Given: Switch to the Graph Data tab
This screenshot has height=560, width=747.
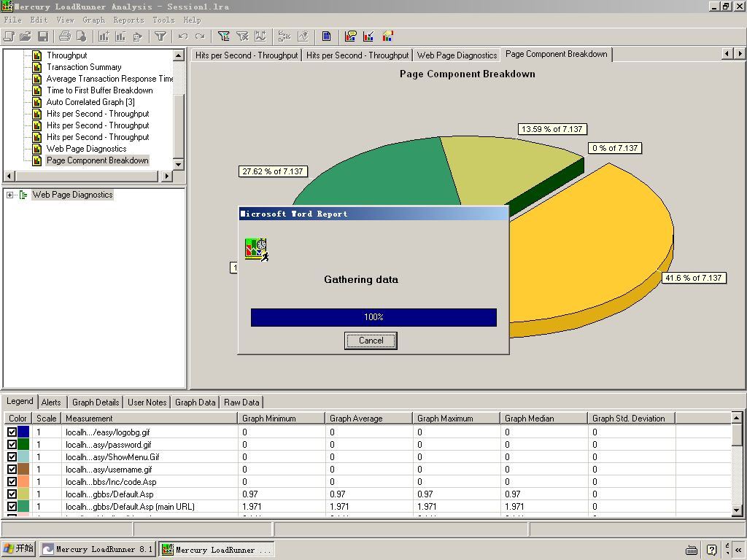Looking at the screenshot, I should (x=196, y=402).
